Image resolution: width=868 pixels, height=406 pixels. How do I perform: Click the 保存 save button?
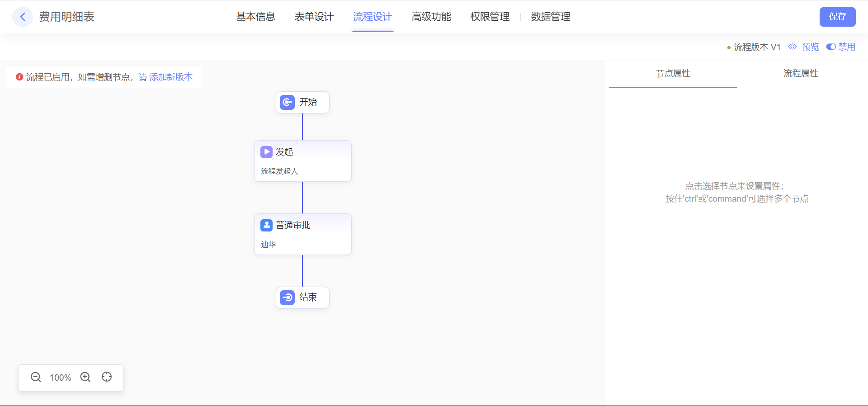pyautogui.click(x=837, y=17)
